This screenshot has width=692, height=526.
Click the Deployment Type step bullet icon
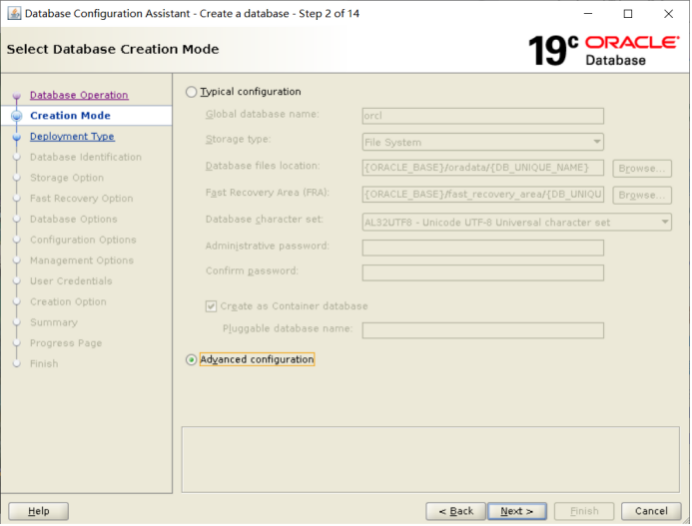coord(17,137)
